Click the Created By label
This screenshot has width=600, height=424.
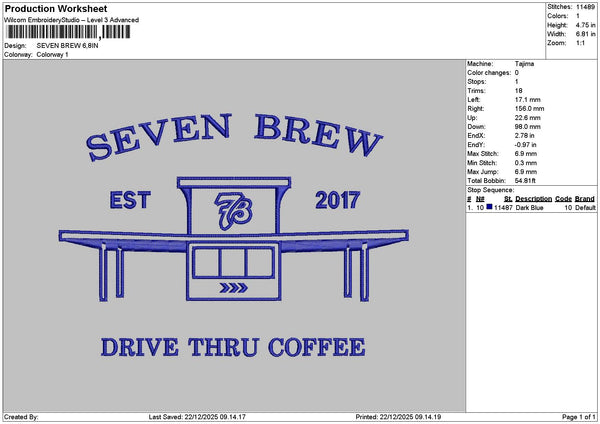pyautogui.click(x=21, y=417)
